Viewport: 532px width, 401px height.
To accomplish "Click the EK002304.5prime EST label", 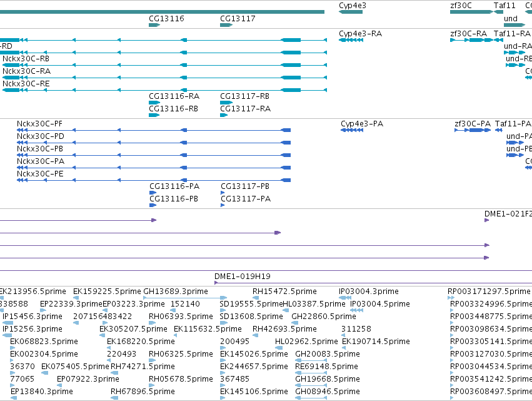I will tap(44, 354).
